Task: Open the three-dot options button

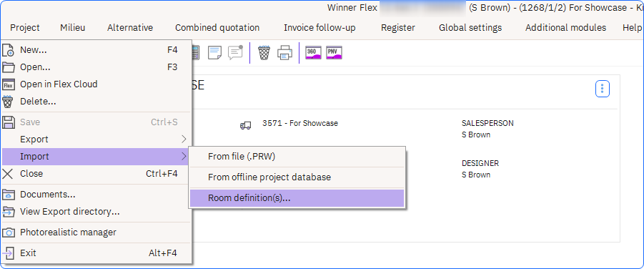Action: coord(603,89)
